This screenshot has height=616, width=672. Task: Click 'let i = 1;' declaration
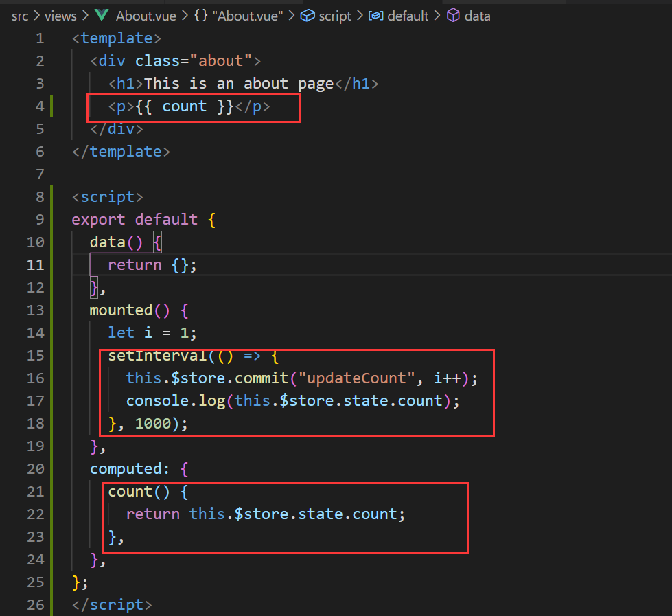(x=152, y=332)
